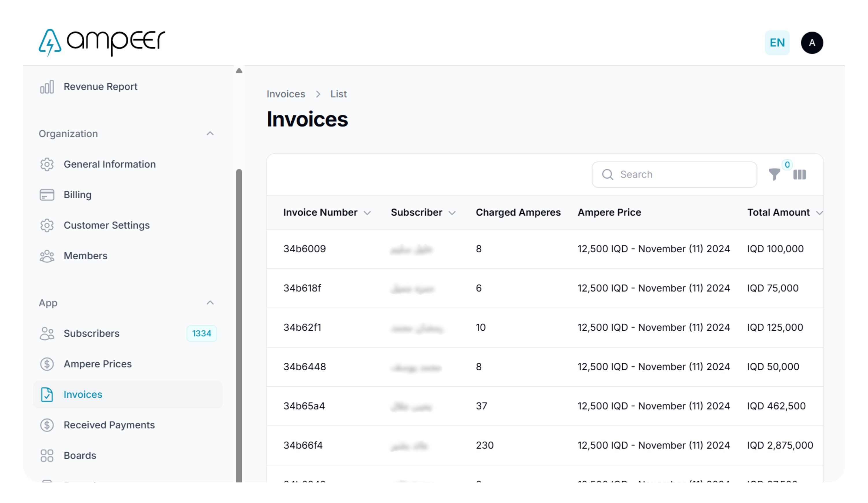Click the blurred subscriber of invoice 34b62f1
The image size is (868, 503).
417,328
